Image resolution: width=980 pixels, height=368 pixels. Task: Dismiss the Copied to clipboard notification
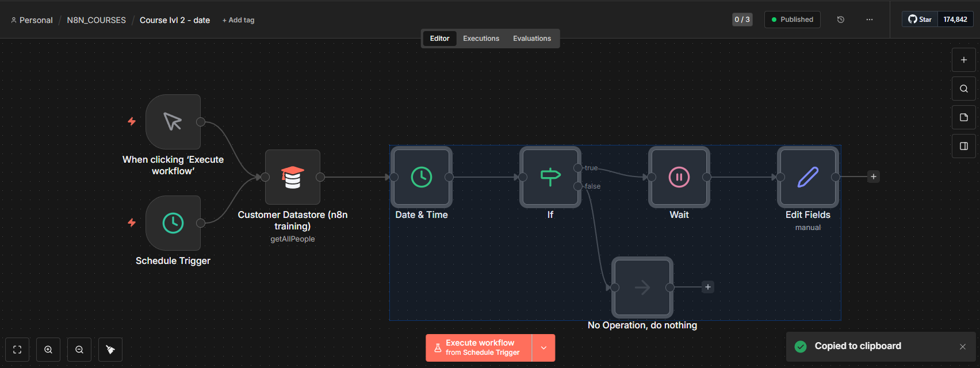pyautogui.click(x=963, y=347)
